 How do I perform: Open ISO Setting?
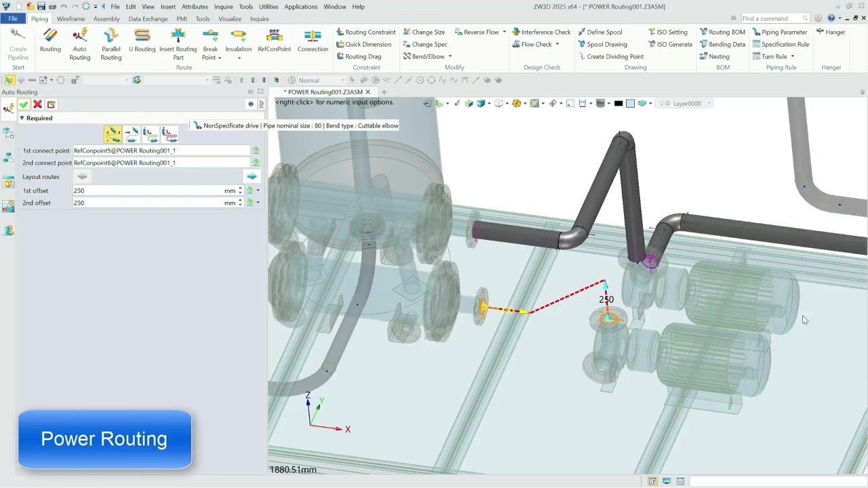pos(667,32)
